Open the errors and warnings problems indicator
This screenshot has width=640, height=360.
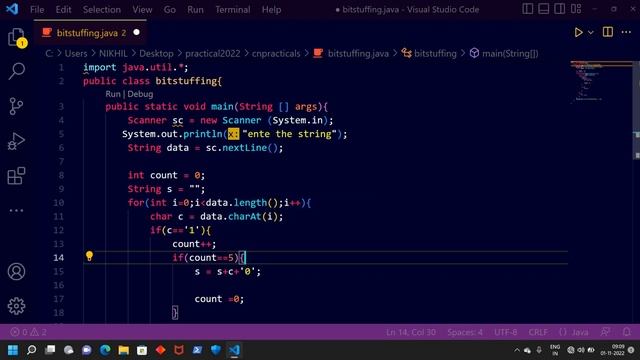pyautogui.click(x=28, y=332)
